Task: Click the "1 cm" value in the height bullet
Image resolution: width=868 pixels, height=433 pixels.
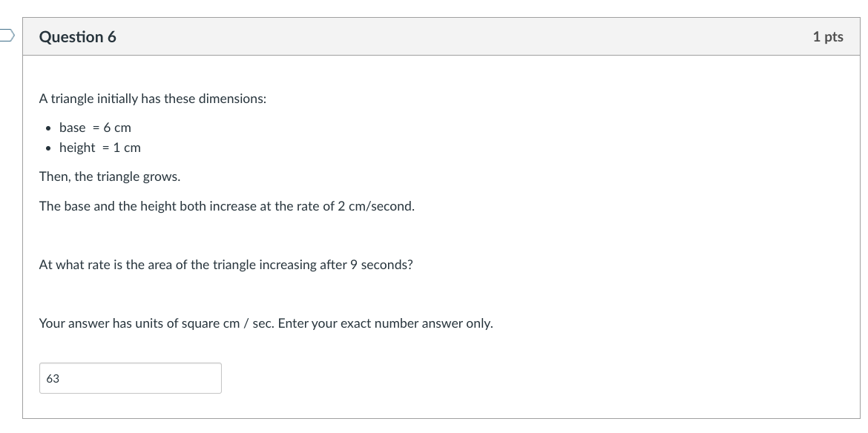Action: [127, 148]
